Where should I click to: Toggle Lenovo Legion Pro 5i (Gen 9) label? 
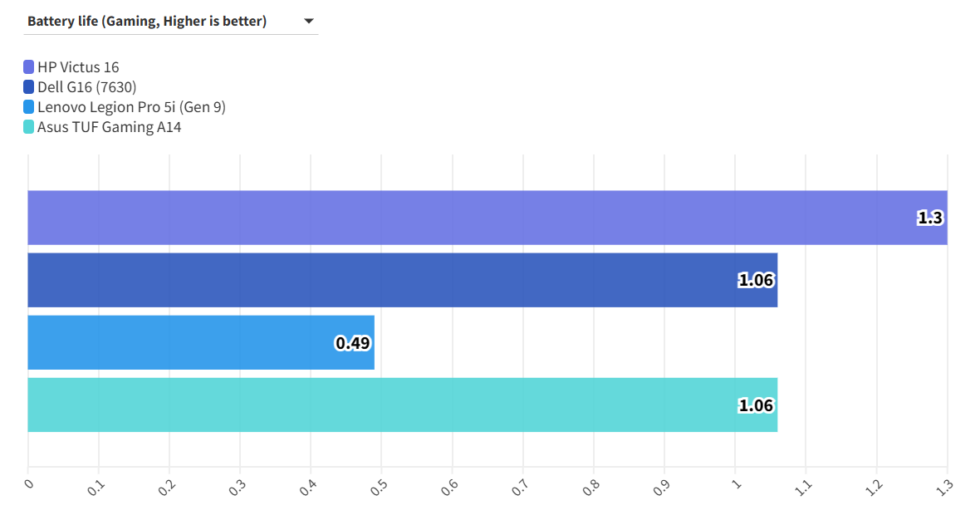(131, 107)
